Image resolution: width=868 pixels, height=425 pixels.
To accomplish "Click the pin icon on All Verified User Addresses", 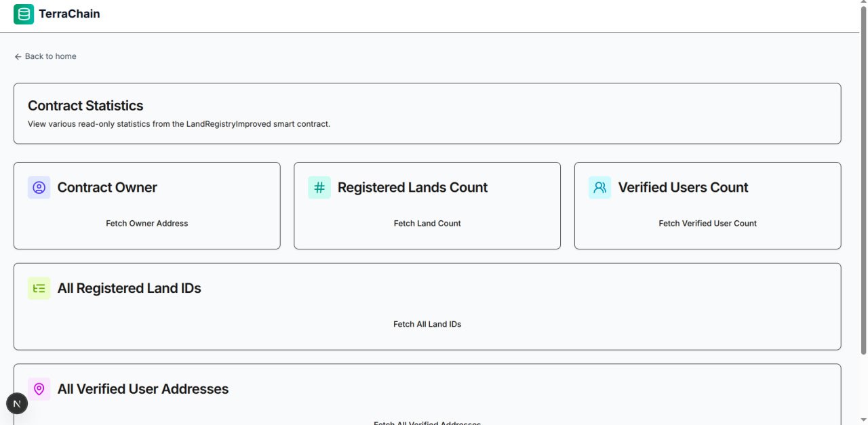I will [39, 388].
